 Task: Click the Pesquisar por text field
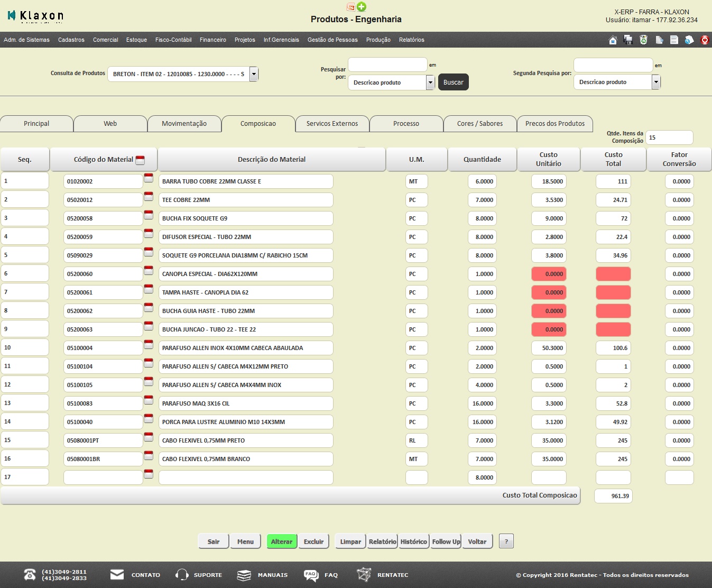click(x=387, y=65)
